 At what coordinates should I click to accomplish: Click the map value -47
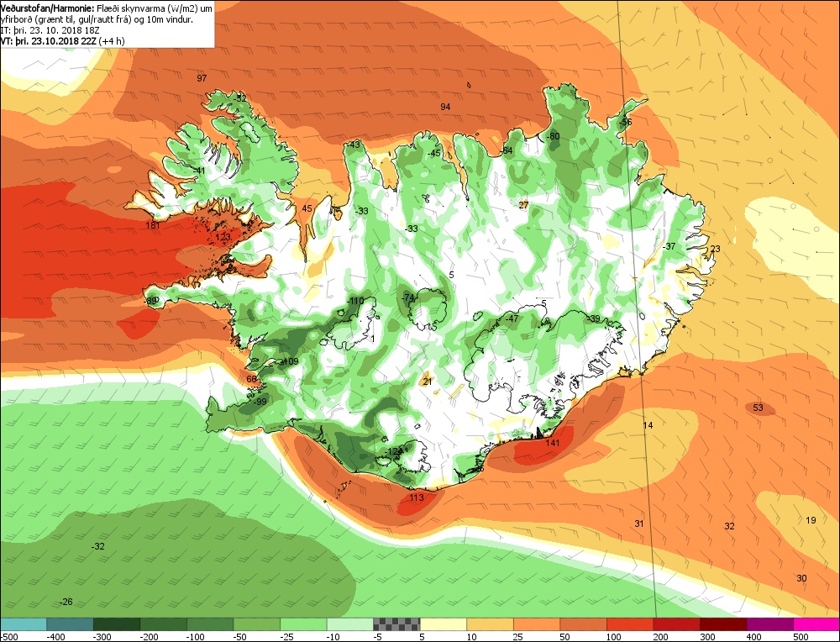click(x=512, y=318)
